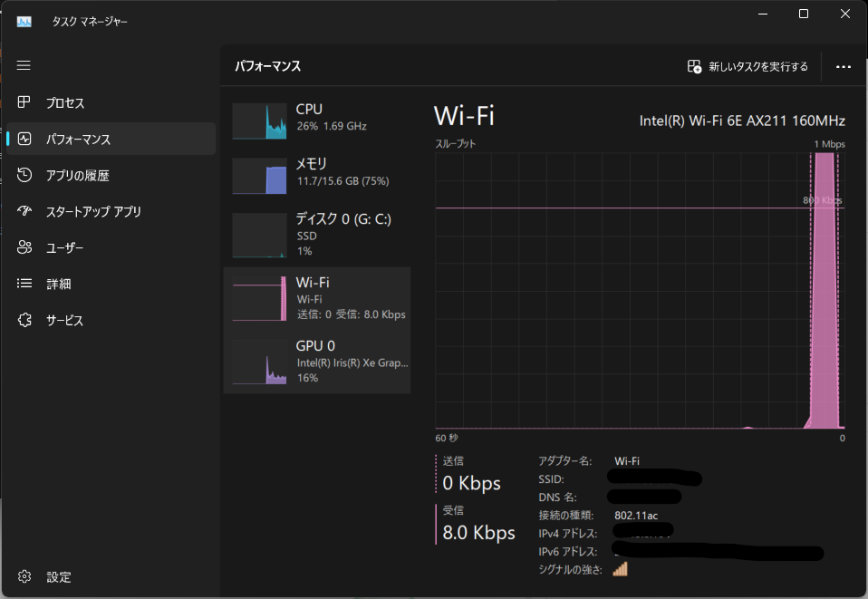Click the signal strength bars icon

click(620, 568)
